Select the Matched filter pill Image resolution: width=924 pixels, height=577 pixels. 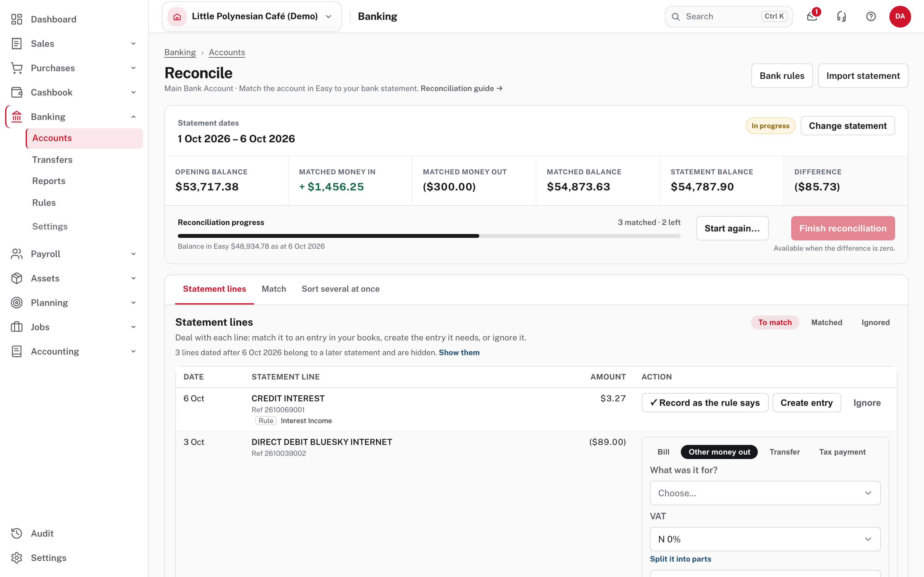(x=827, y=322)
